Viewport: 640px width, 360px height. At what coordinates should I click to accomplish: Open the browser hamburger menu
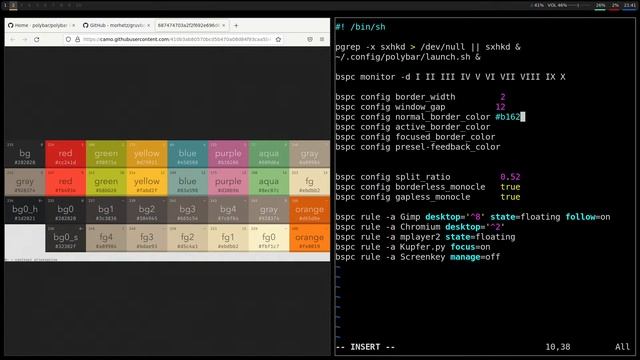tap(322, 39)
